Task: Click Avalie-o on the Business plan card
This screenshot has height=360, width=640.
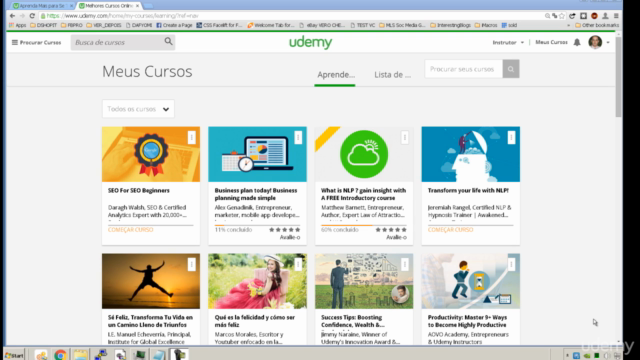Action: [290, 238]
